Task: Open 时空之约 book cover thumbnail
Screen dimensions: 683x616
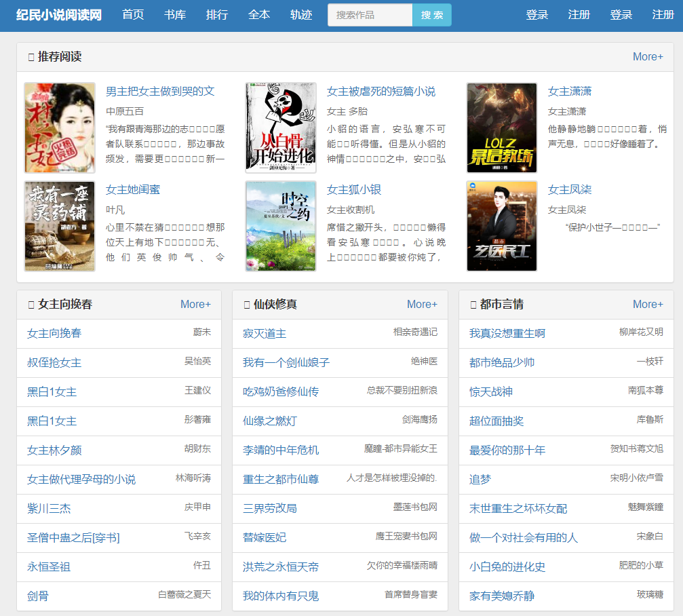Action: pyautogui.click(x=281, y=226)
